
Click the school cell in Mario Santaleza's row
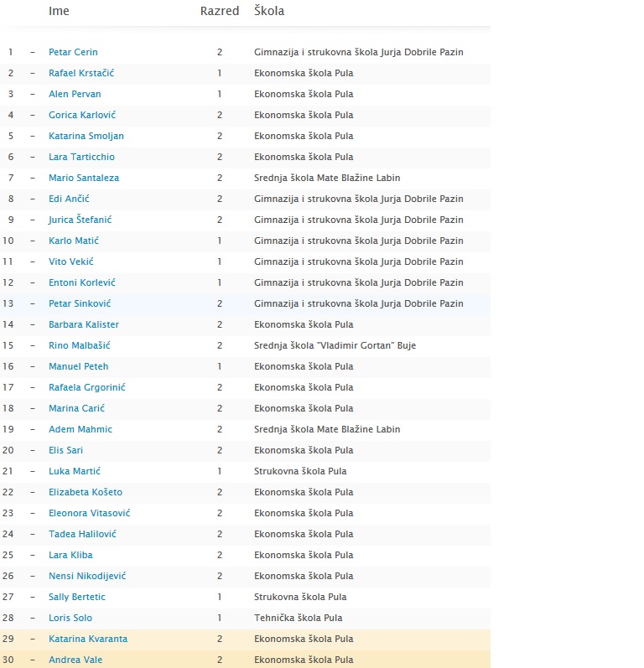tap(327, 178)
